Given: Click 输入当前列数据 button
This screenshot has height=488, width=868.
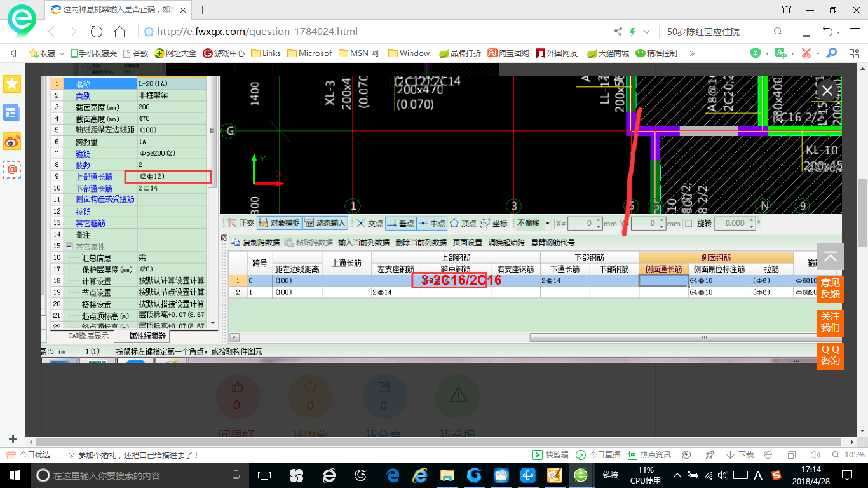Looking at the screenshot, I should (363, 242).
